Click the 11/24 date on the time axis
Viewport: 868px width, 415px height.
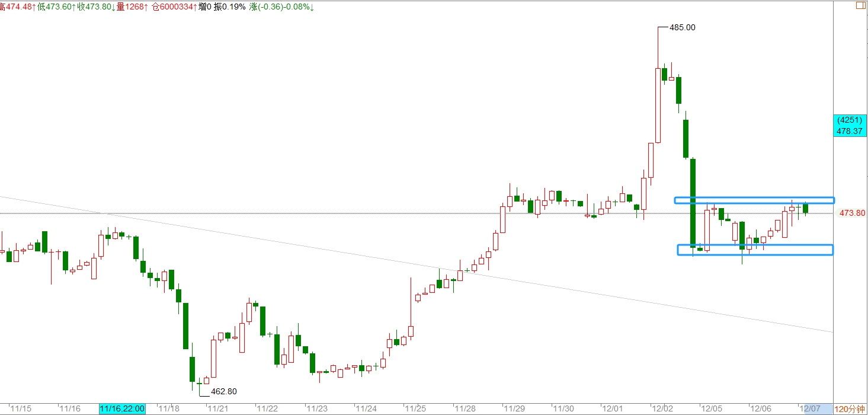click(366, 408)
